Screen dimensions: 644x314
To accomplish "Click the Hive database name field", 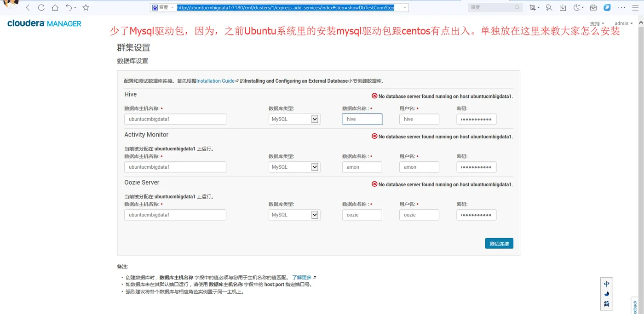I will tap(362, 119).
